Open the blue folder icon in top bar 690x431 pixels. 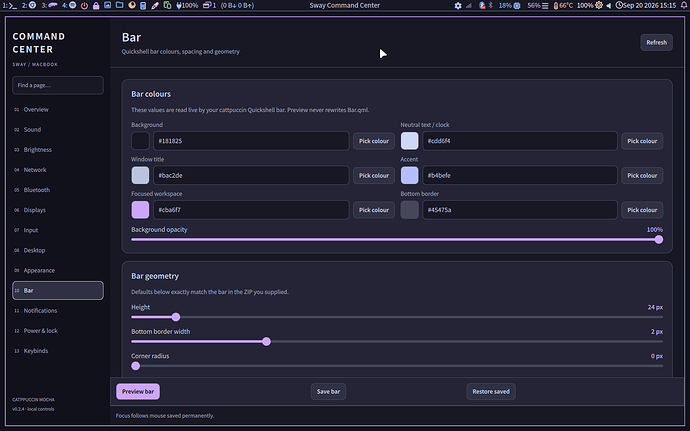point(119,6)
